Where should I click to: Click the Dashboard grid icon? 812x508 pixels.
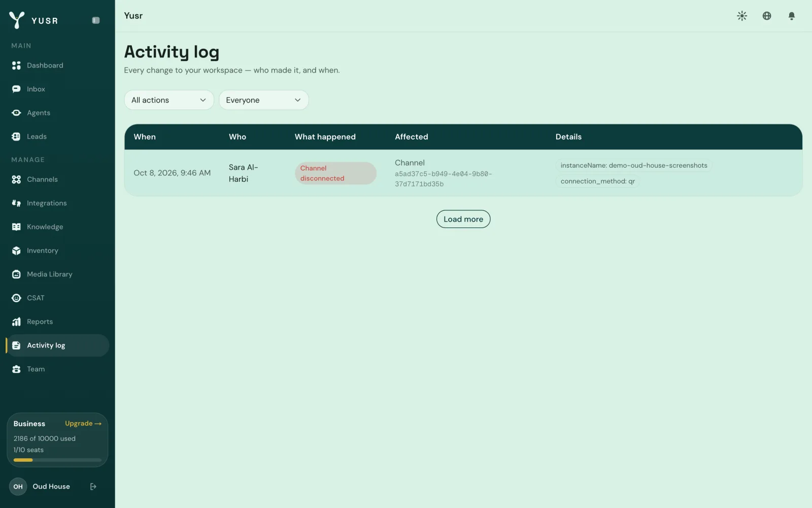[x=16, y=66]
